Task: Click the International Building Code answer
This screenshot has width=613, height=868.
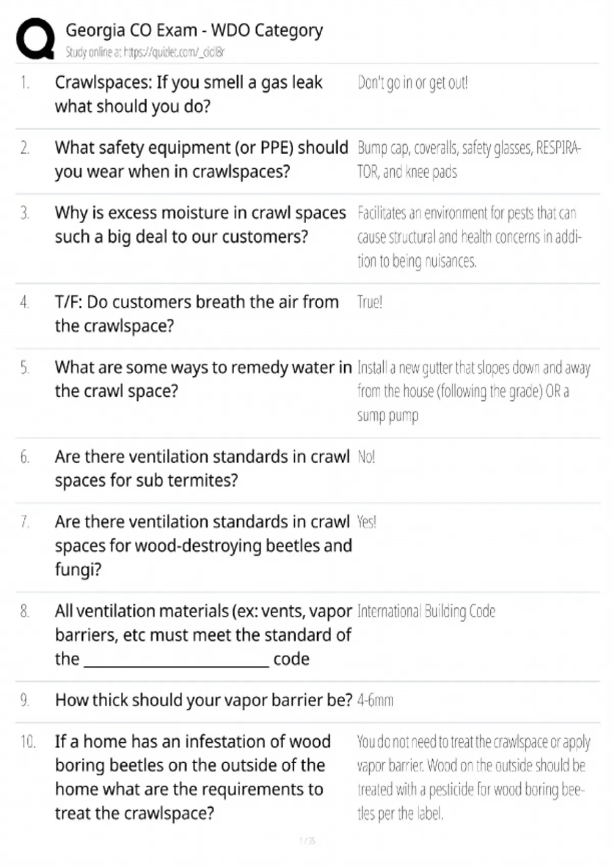Action: point(427,611)
